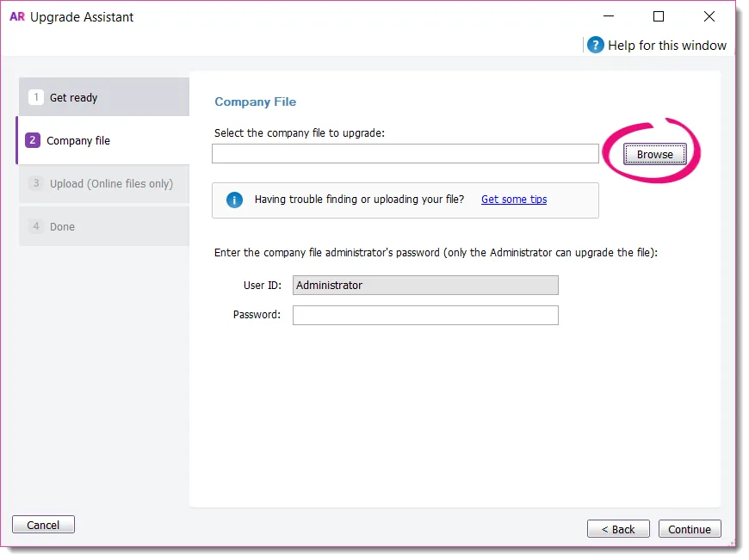Go back using the '< Back' button

pos(618,528)
